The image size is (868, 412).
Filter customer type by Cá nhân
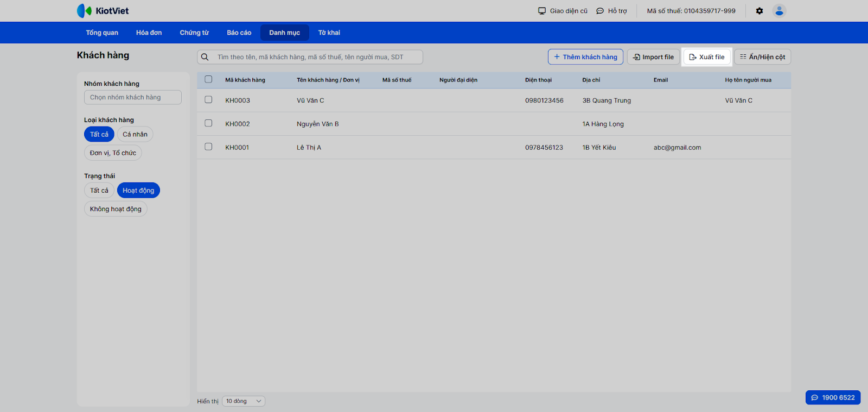pos(135,134)
